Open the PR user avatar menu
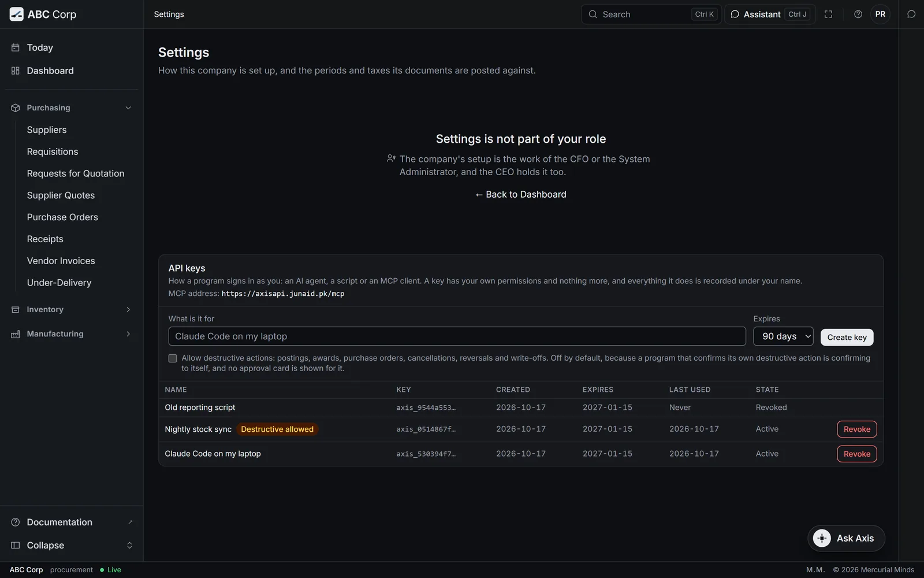This screenshot has height=578, width=924. tap(880, 14)
